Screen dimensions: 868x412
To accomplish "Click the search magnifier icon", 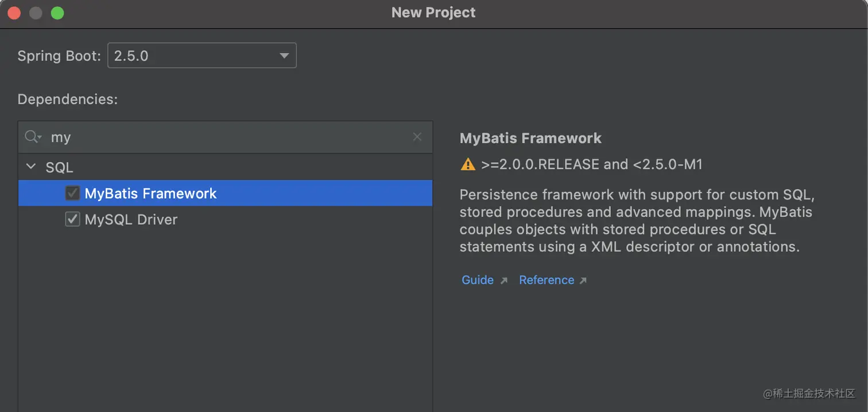I will 32,137.
